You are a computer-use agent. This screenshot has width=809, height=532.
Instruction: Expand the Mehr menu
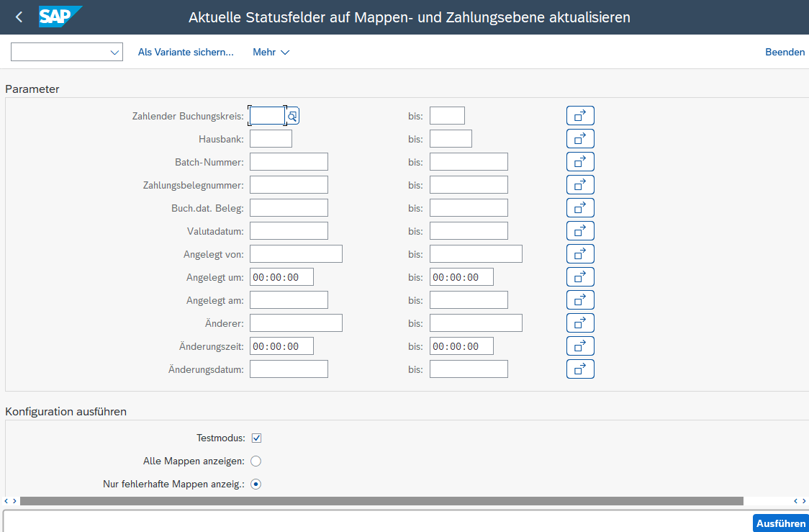pos(271,53)
